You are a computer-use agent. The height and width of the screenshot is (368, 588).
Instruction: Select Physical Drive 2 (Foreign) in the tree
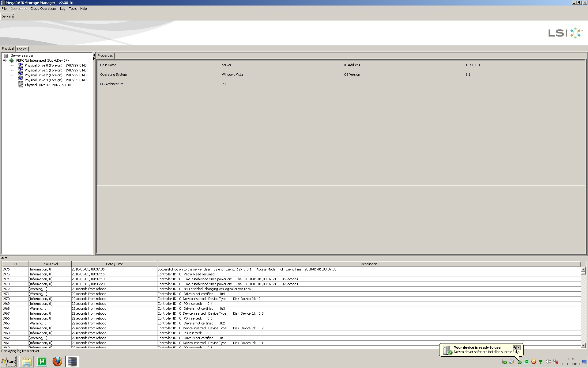[56, 75]
